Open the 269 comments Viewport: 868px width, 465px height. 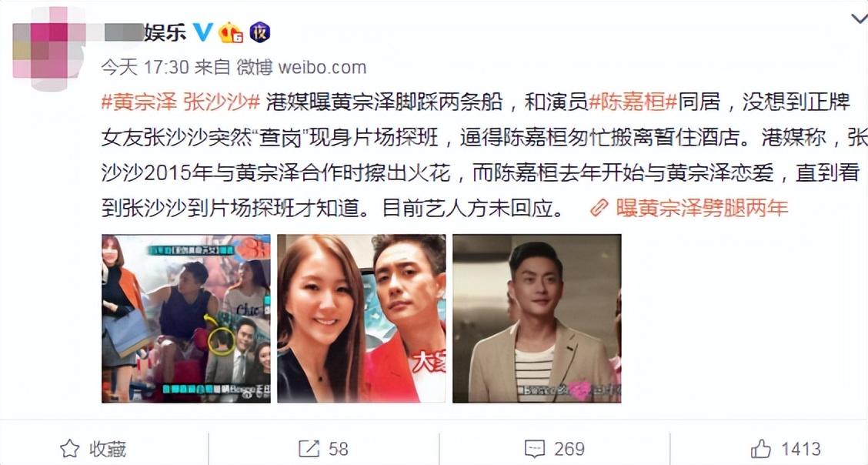point(569,448)
